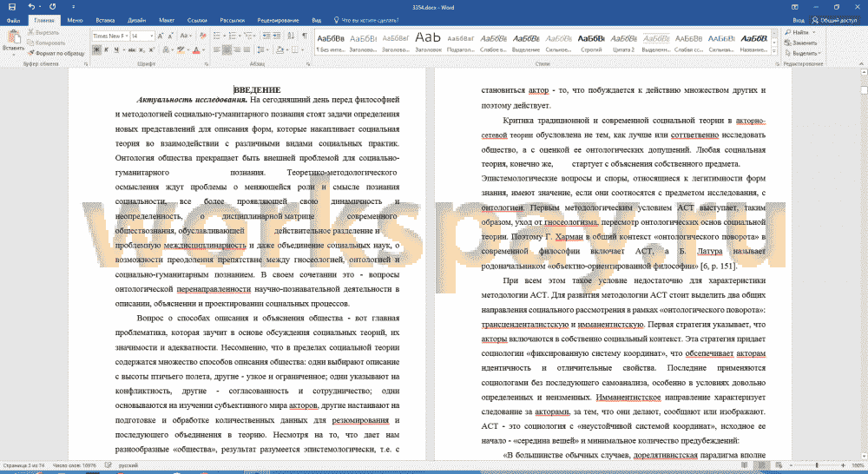
Task: Click the Вход sign-in link
Action: pyautogui.click(x=799, y=20)
